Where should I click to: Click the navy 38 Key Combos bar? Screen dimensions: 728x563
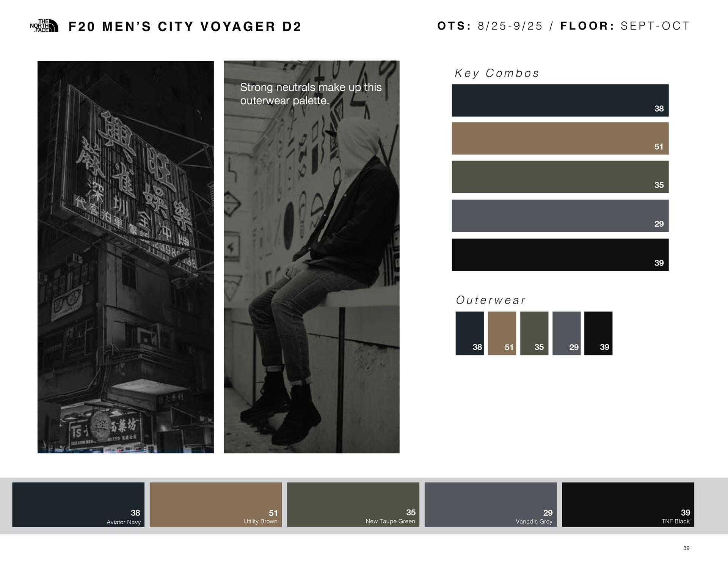(x=560, y=101)
